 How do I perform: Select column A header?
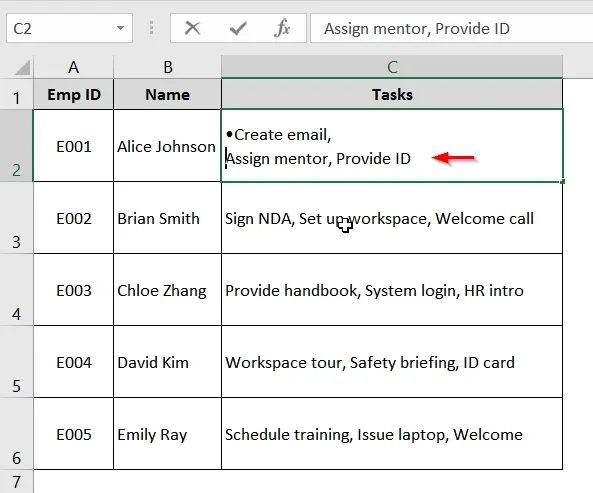pyautogui.click(x=73, y=67)
